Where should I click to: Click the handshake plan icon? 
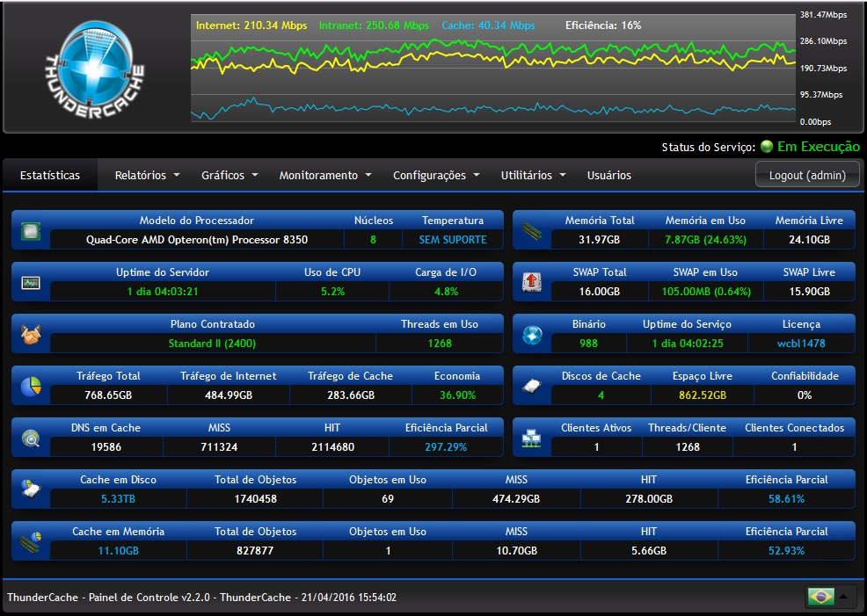31,334
